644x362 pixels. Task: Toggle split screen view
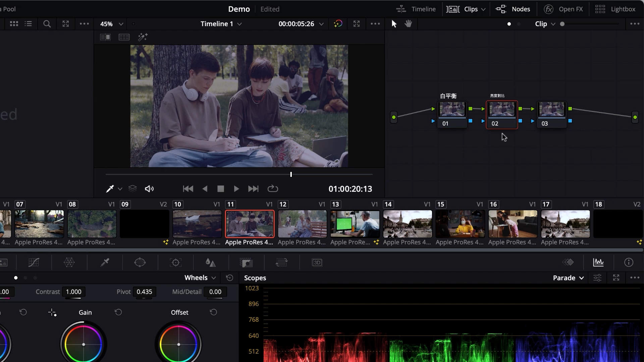[124, 37]
